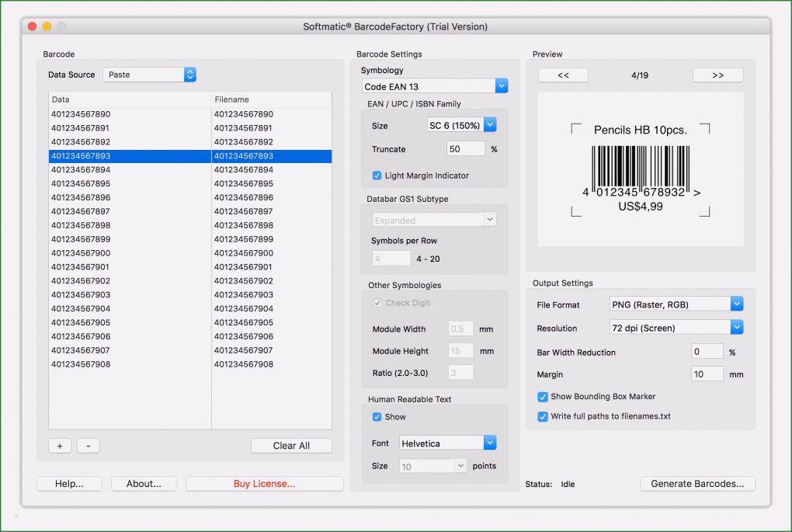This screenshot has height=532, width=792.
Task: Open the File Format dropdown
Action: pos(675,304)
